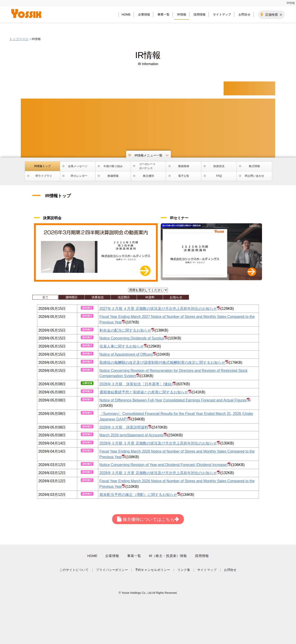Screen dimensions: 296x644
Task: Open 会長メッセージ in IR menu
Action: coord(78,166)
